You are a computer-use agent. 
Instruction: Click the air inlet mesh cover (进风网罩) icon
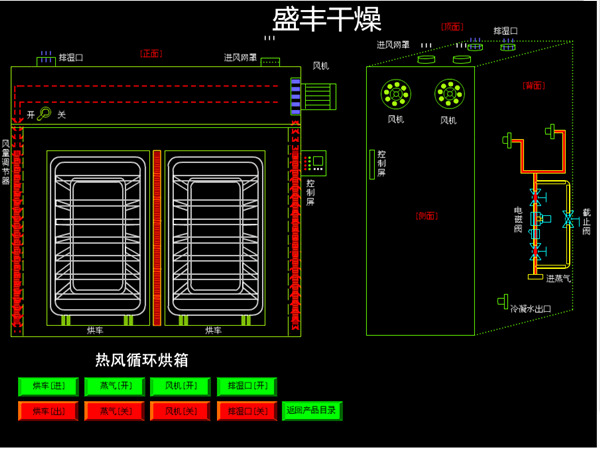click(270, 61)
